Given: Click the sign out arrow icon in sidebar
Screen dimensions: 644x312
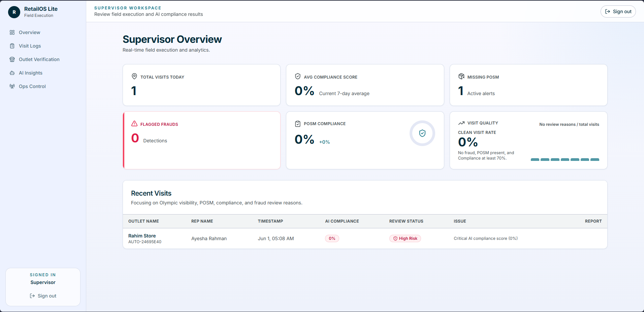Looking at the screenshot, I should tap(32, 296).
